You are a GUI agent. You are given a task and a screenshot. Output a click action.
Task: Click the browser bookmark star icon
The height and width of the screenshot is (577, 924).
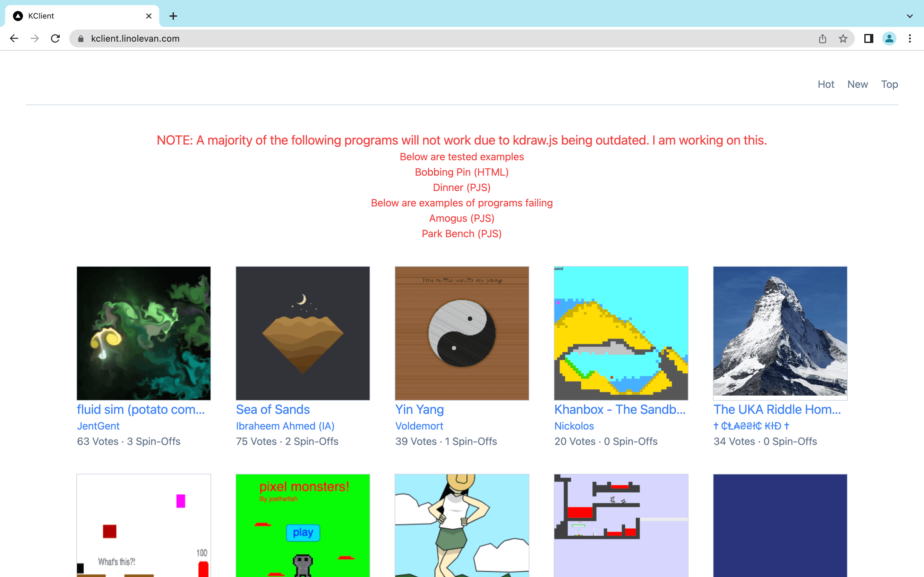[842, 38]
